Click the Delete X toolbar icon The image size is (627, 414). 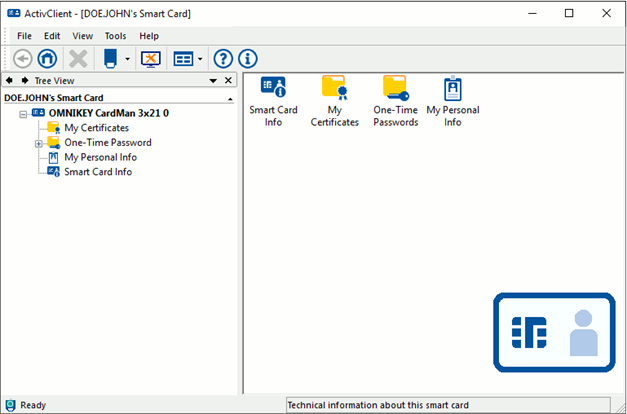click(77, 59)
